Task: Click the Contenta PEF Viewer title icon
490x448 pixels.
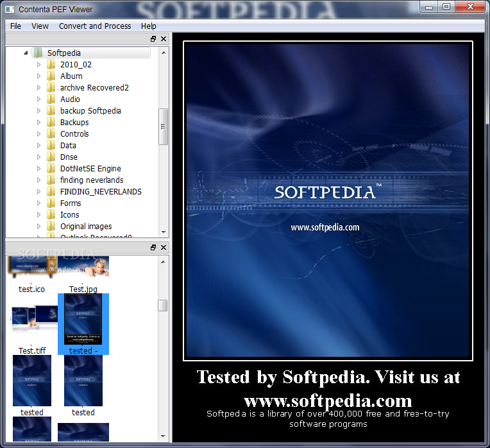Action: point(10,9)
